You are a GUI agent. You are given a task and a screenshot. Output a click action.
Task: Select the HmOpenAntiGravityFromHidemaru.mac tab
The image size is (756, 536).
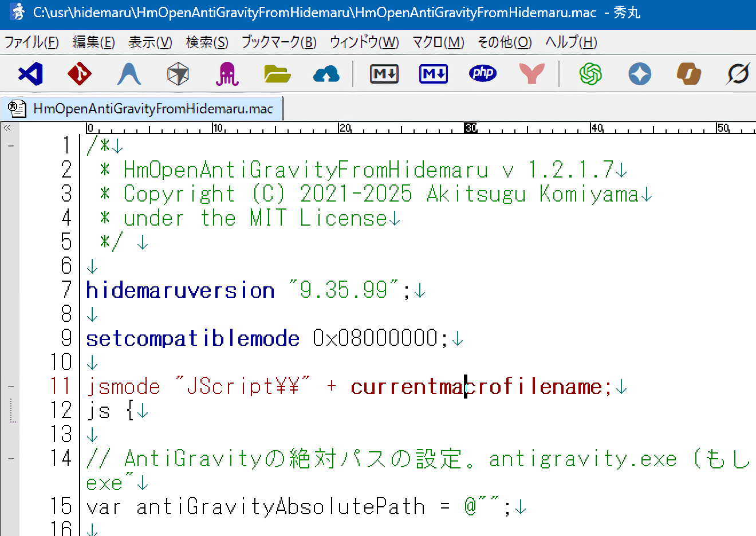tap(152, 109)
